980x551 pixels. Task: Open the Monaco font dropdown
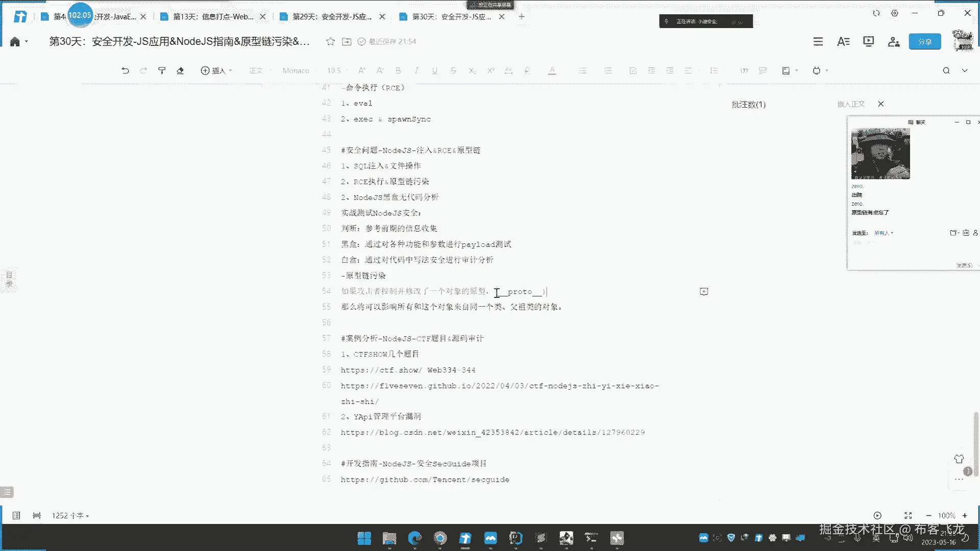(x=296, y=70)
